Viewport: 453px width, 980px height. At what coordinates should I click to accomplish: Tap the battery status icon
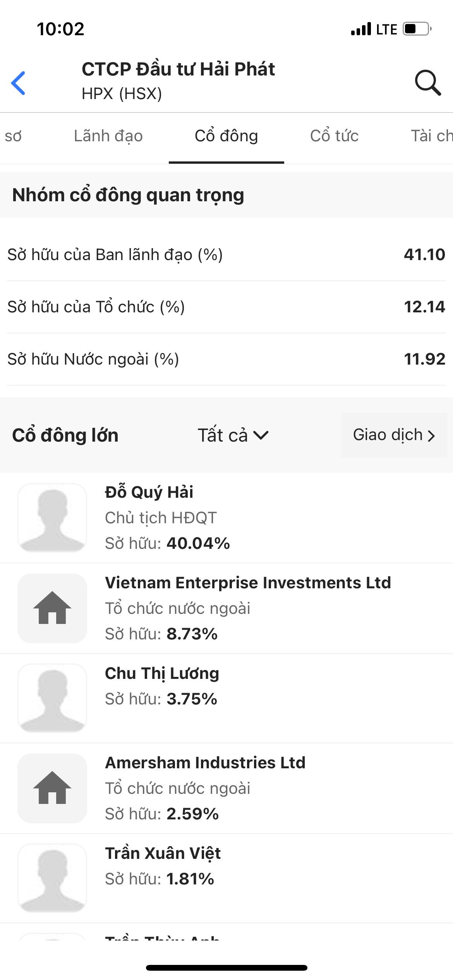(x=417, y=29)
